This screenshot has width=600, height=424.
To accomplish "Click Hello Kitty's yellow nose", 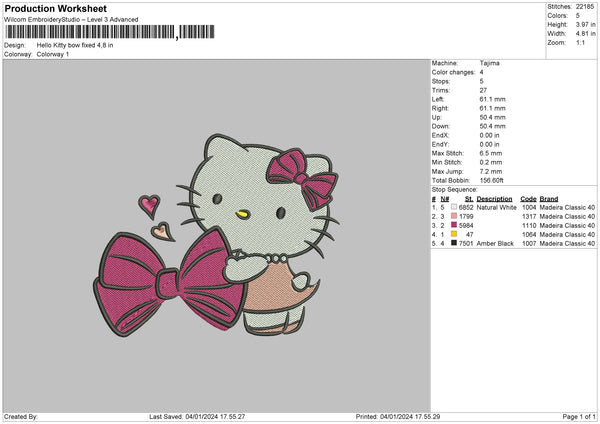I will tap(240, 213).
